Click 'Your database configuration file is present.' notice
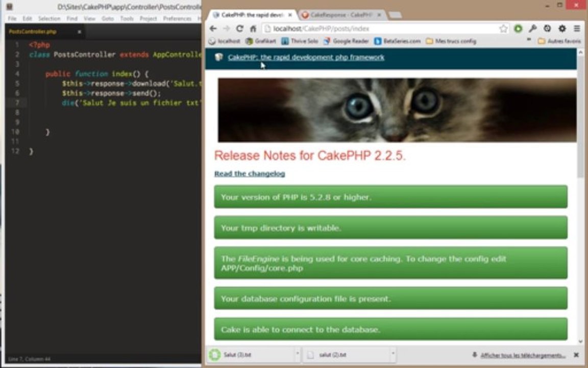Image resolution: width=588 pixels, height=368 pixels. pyautogui.click(x=391, y=298)
